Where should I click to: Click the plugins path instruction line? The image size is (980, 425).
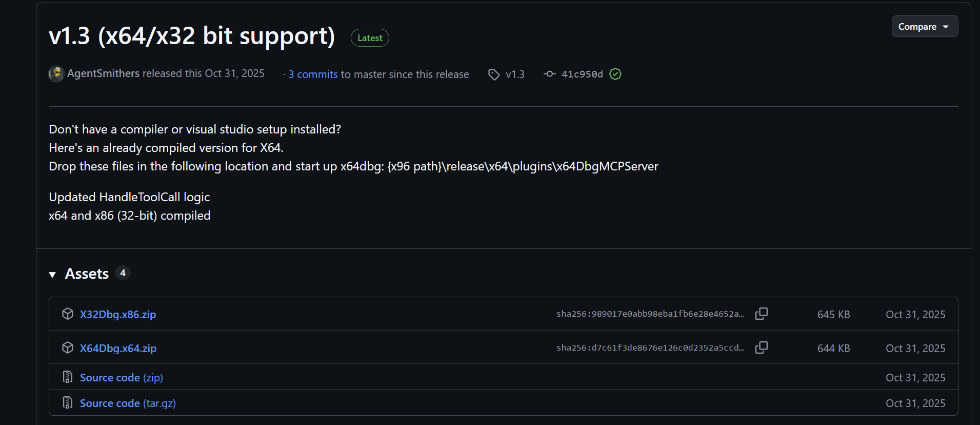pyautogui.click(x=353, y=166)
